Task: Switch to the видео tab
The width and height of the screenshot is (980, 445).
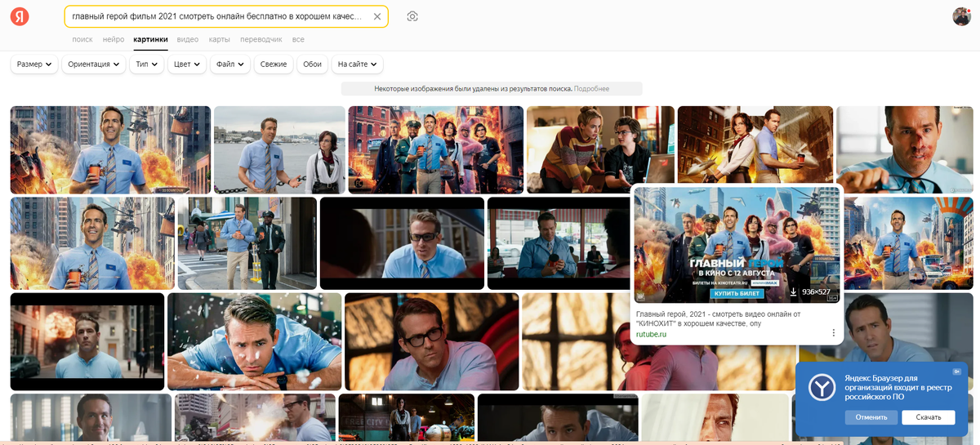Action: coord(188,39)
